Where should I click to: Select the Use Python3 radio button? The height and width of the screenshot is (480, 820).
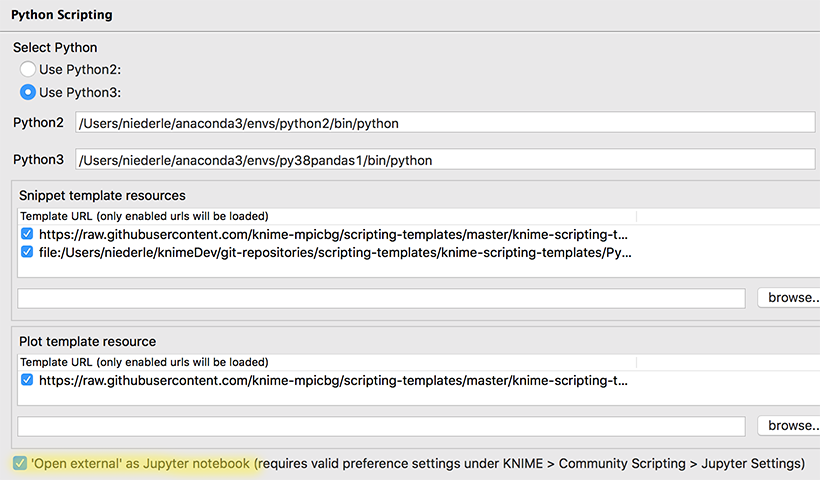click(x=28, y=92)
